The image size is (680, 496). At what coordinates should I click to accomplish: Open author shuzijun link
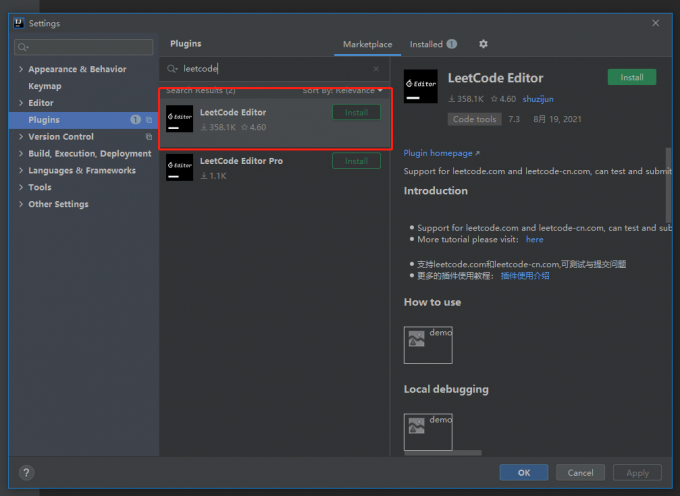click(x=538, y=99)
